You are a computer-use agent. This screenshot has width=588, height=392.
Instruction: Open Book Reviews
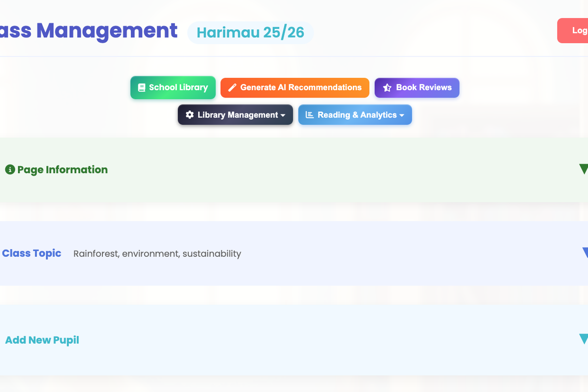[417, 88]
